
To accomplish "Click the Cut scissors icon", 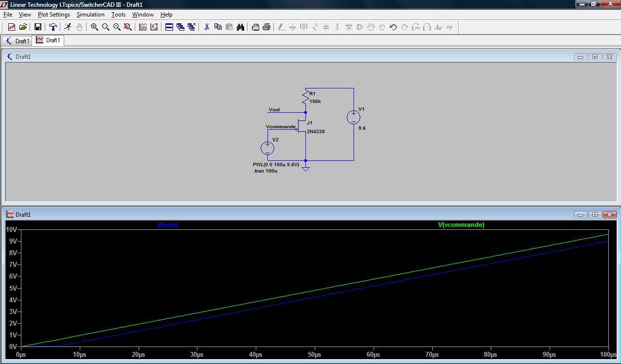I will click(x=207, y=27).
